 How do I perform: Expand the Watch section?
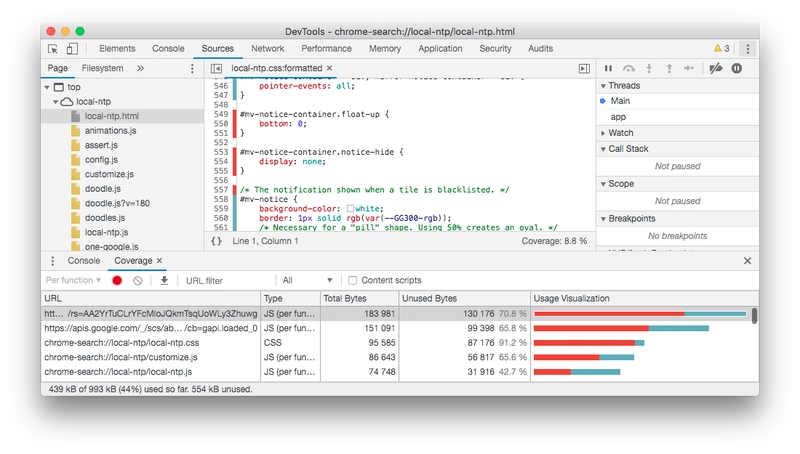604,133
